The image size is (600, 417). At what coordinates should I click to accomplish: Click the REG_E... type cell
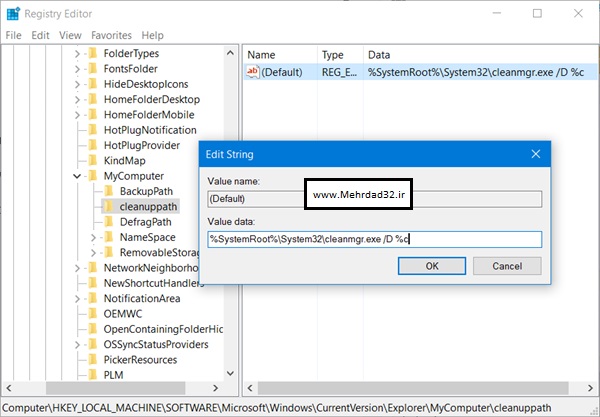click(339, 72)
